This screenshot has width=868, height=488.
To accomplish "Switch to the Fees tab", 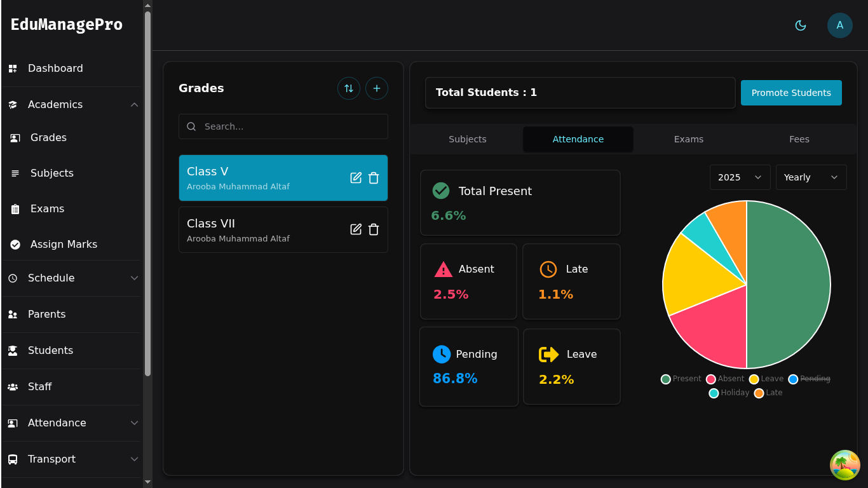I will [x=799, y=139].
